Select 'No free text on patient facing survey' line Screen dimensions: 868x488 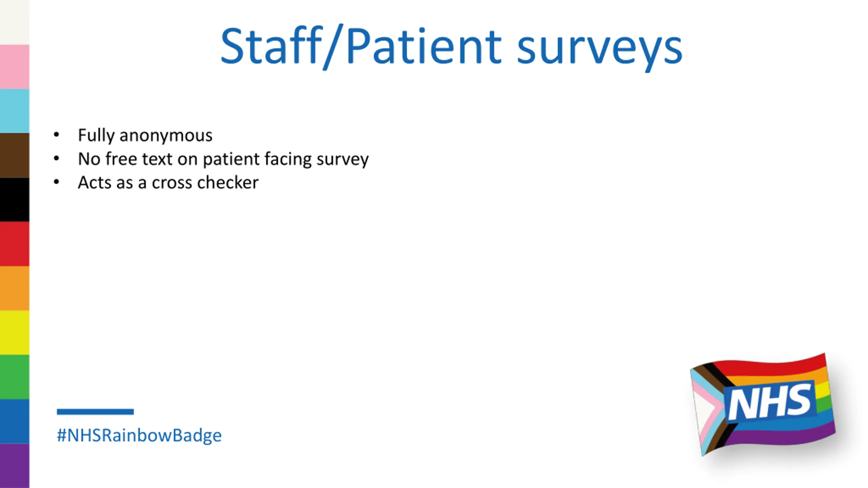[223, 159]
